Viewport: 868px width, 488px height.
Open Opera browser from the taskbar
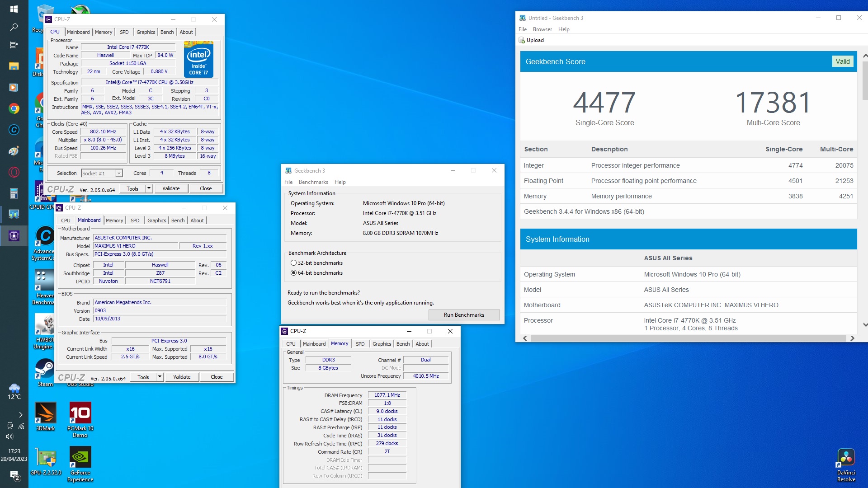pos(14,172)
